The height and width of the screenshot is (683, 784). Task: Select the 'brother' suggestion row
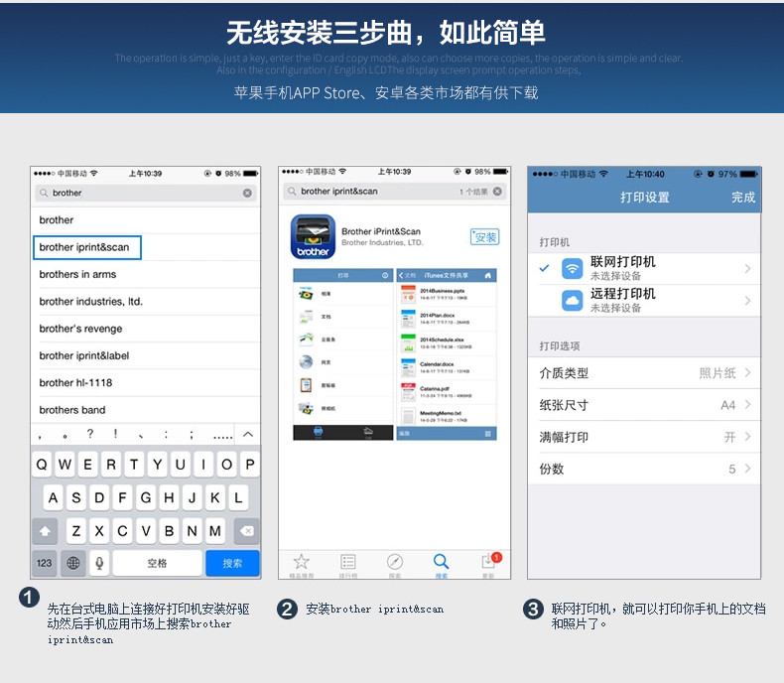point(146,220)
